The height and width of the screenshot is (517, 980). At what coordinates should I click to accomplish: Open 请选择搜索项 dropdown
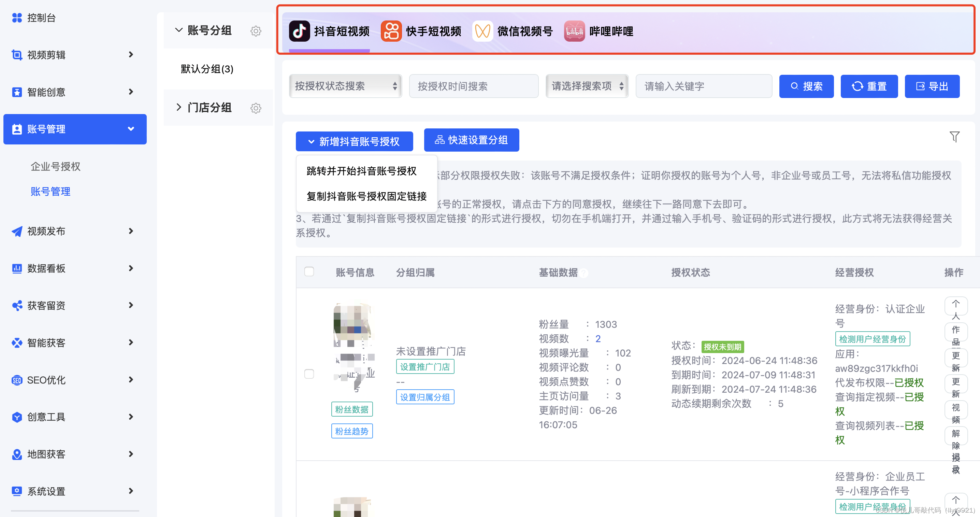[587, 86]
